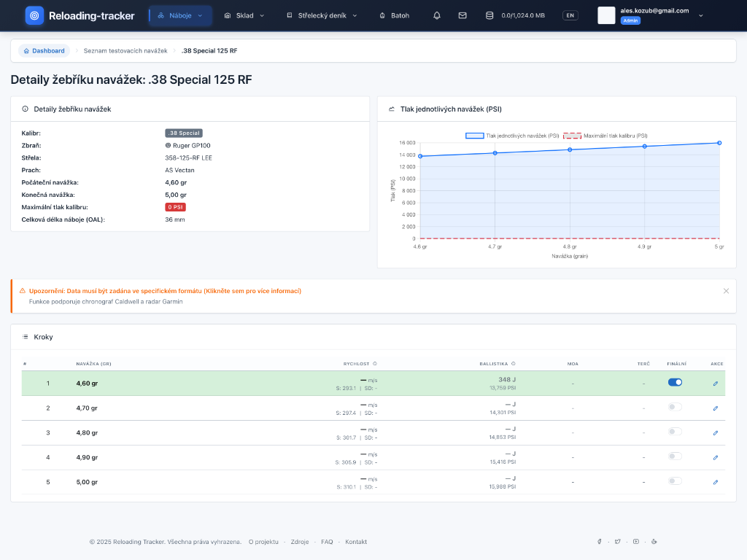Switch language with the EN button
This screenshot has height=560, width=747.
(570, 15)
